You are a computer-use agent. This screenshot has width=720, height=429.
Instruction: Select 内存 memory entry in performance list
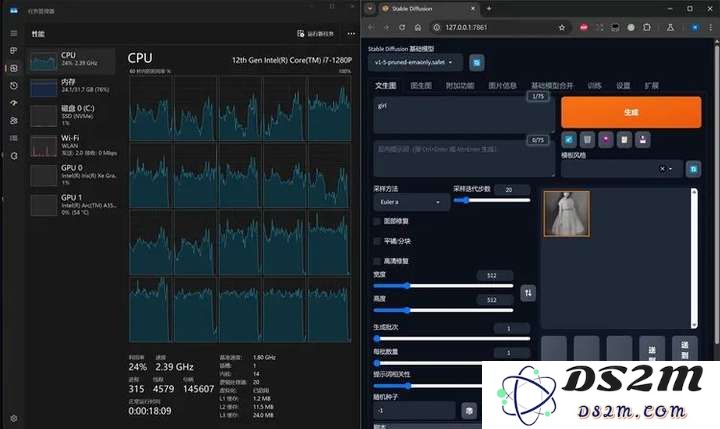(72, 87)
